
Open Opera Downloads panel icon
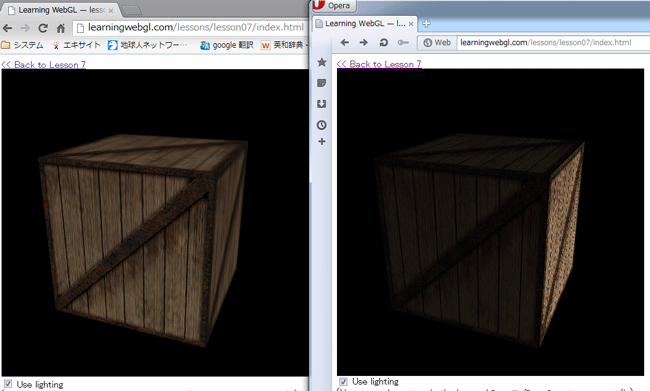click(x=322, y=104)
